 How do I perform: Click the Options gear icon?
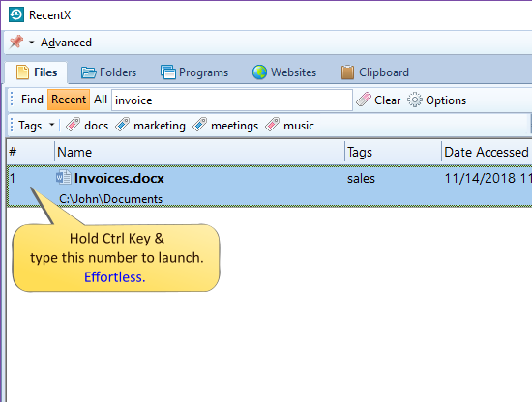[415, 100]
